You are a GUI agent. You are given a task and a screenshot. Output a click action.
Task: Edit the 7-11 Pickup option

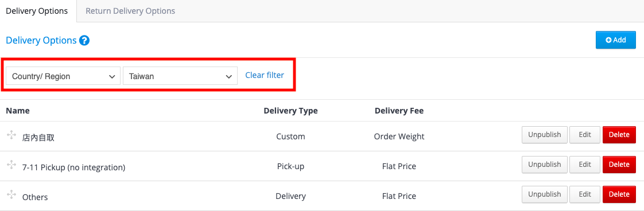coord(585,165)
